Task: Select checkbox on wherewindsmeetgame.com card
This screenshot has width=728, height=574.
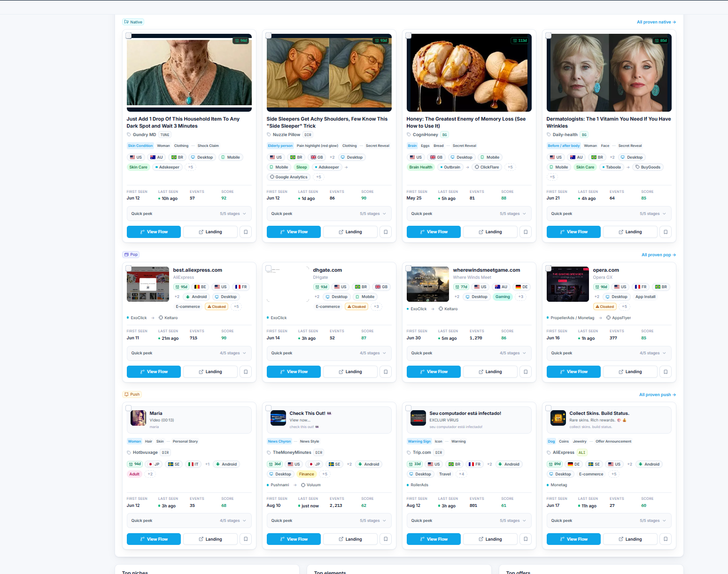Action: click(x=409, y=268)
